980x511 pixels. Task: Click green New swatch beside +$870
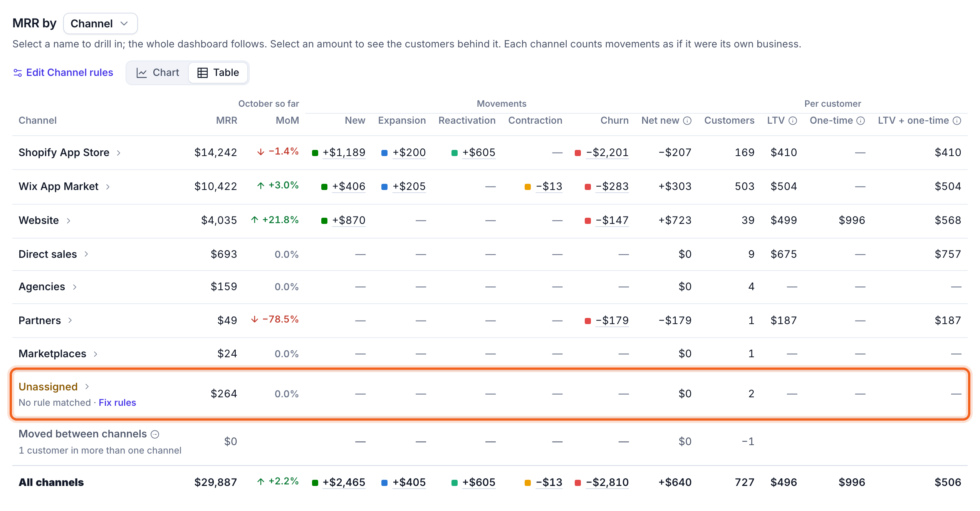click(x=324, y=221)
